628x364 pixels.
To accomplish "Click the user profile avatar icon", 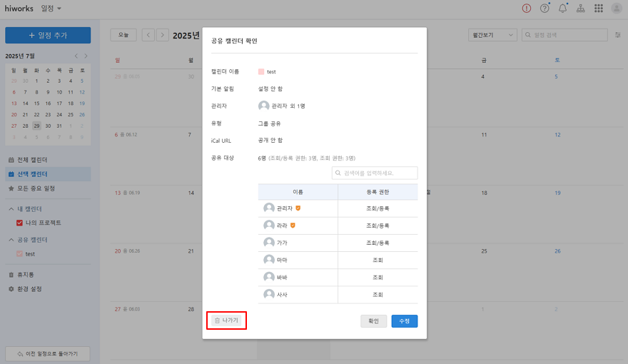I will 617,9.
